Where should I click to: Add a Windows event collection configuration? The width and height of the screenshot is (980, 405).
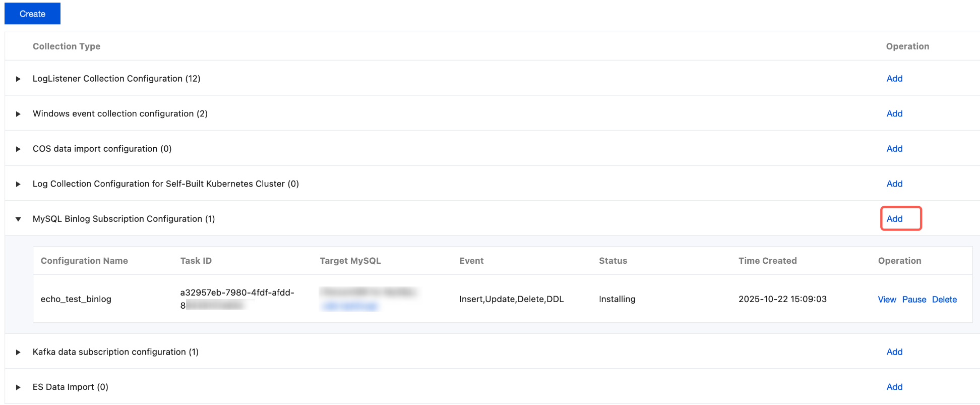(x=894, y=114)
